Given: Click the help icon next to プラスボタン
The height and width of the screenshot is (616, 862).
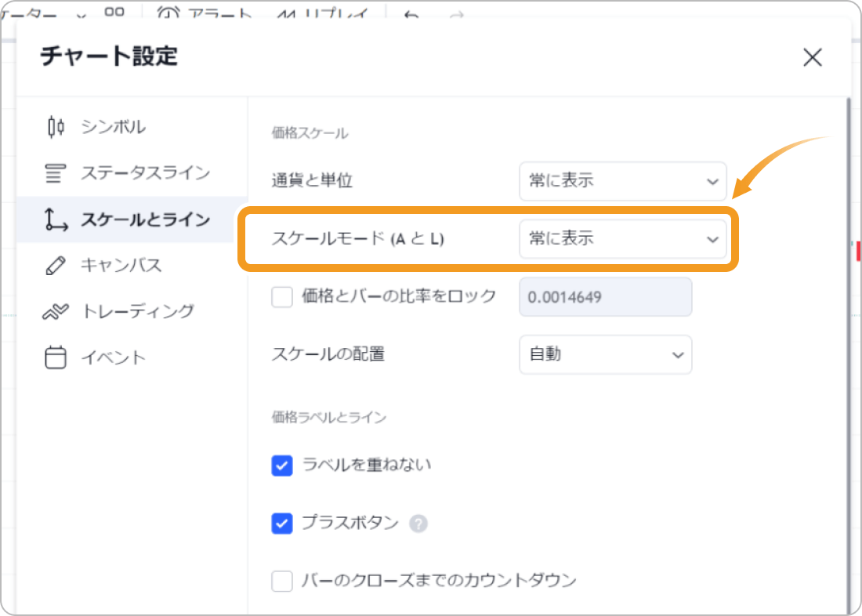Looking at the screenshot, I should (418, 524).
